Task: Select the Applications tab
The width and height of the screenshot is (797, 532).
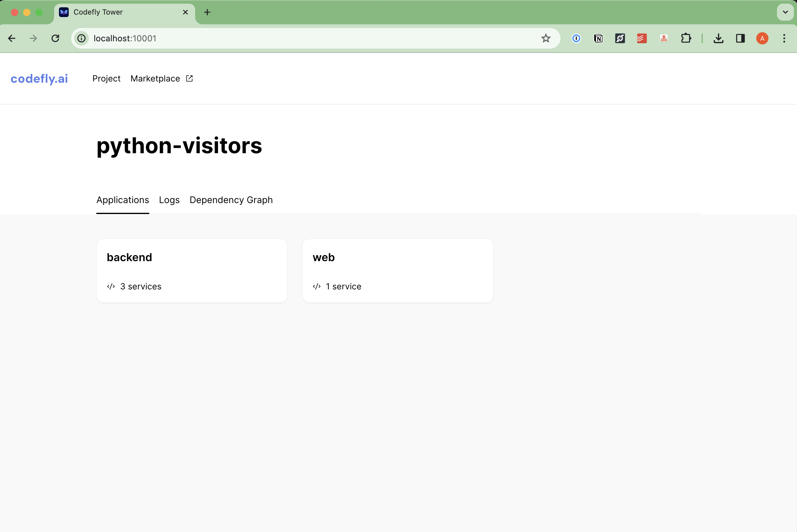Action: point(123,200)
